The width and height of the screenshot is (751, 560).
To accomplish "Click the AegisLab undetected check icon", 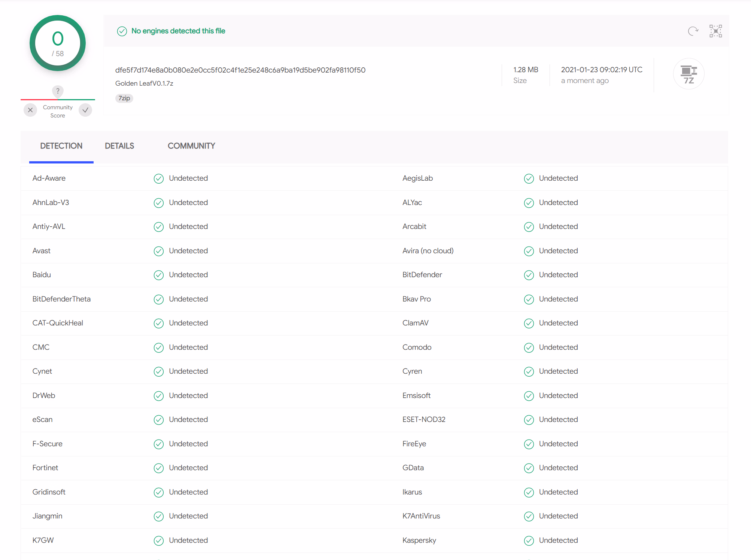I will coord(529,178).
